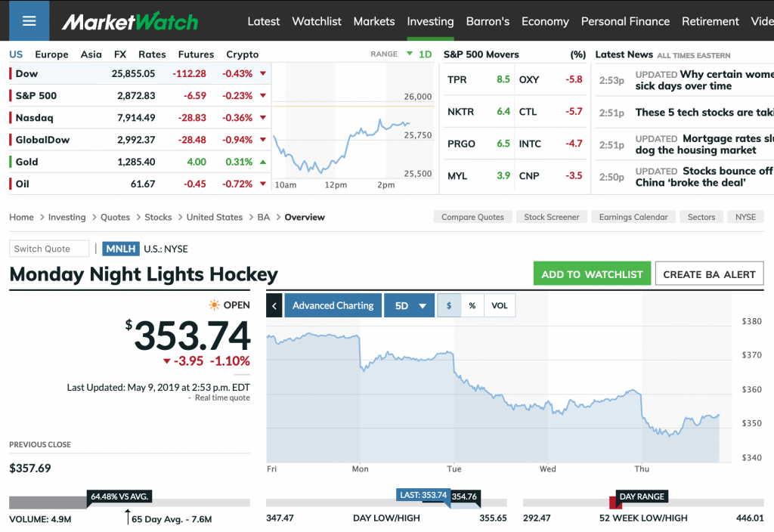Viewport: 774px width, 532px height.
Task: Open the Retirement menu
Action: point(711,21)
